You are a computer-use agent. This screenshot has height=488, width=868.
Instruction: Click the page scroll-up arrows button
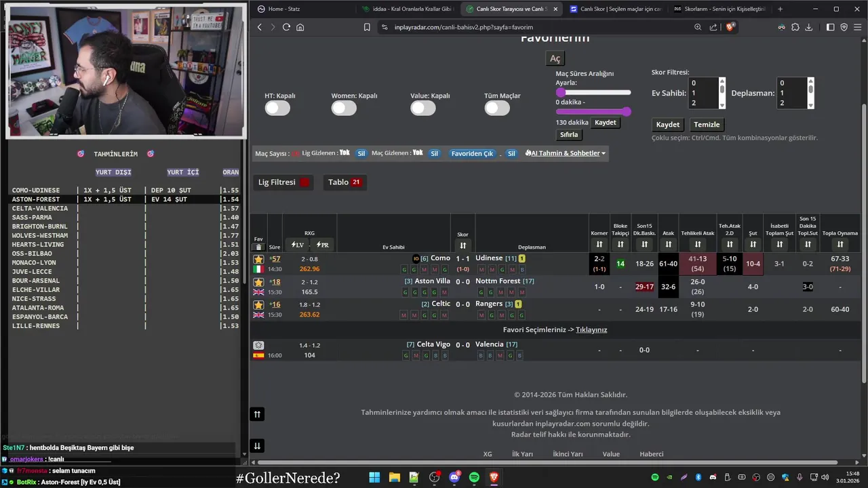coord(257,414)
